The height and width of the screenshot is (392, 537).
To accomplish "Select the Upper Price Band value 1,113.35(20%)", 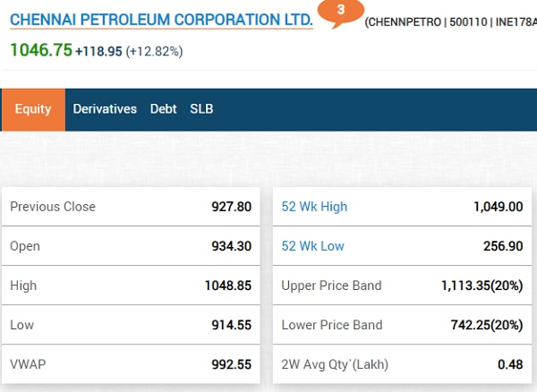I will 482,285.
